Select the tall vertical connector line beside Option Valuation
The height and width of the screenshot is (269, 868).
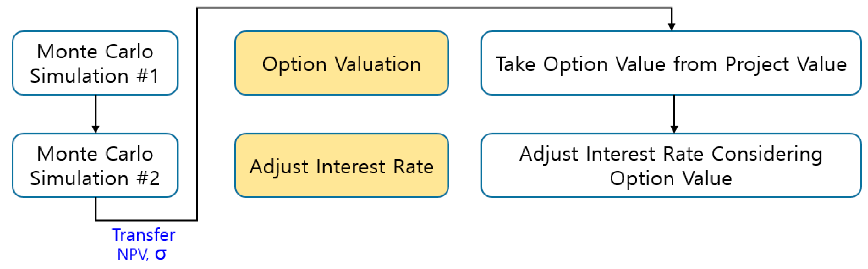[x=197, y=115]
